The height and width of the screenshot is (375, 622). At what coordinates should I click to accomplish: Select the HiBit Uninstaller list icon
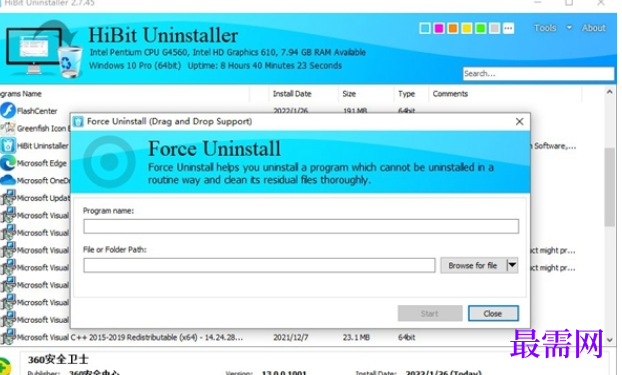[8, 145]
